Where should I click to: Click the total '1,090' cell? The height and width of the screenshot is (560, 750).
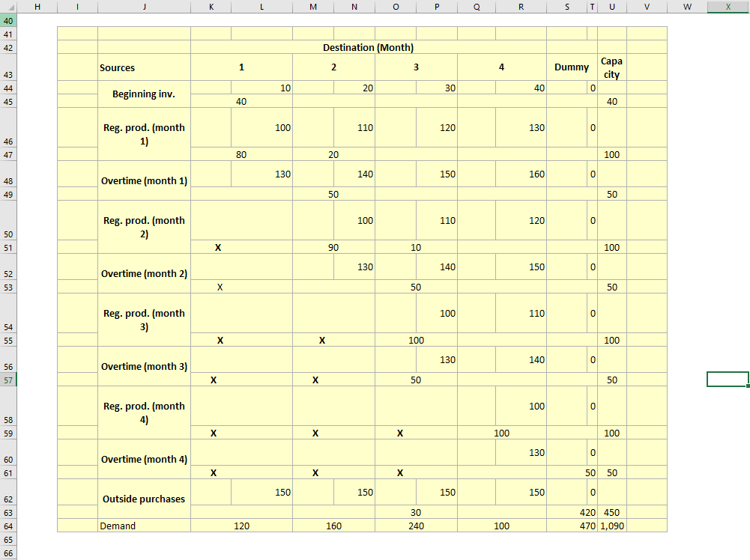612,526
